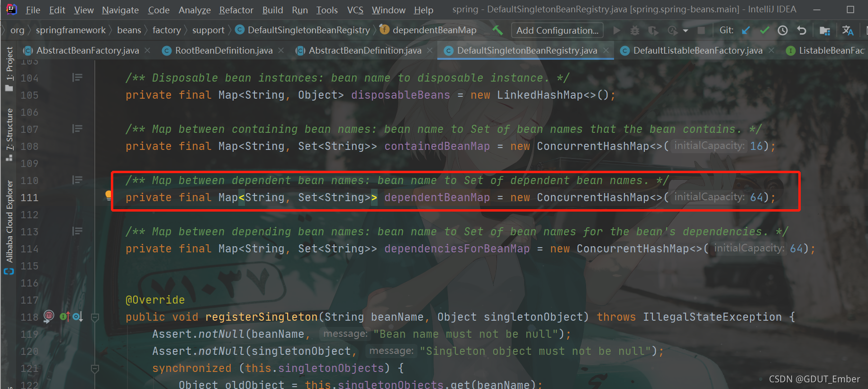Open the Refactor menu
This screenshot has height=389, width=868.
pos(236,10)
